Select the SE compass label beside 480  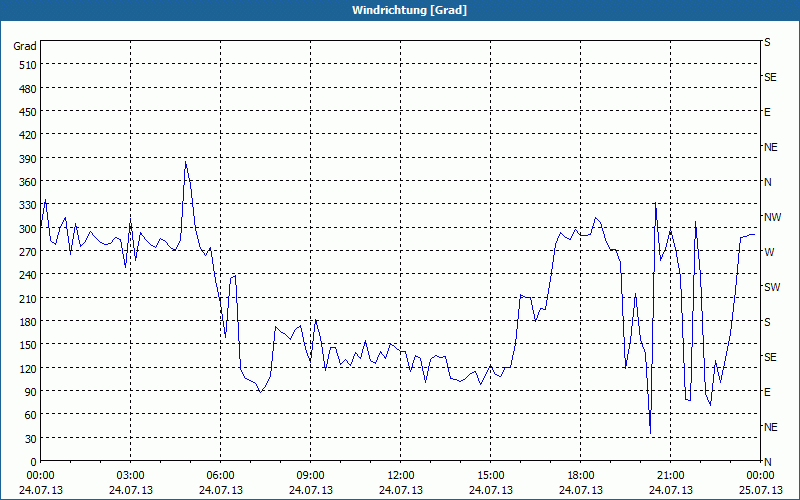click(770, 78)
